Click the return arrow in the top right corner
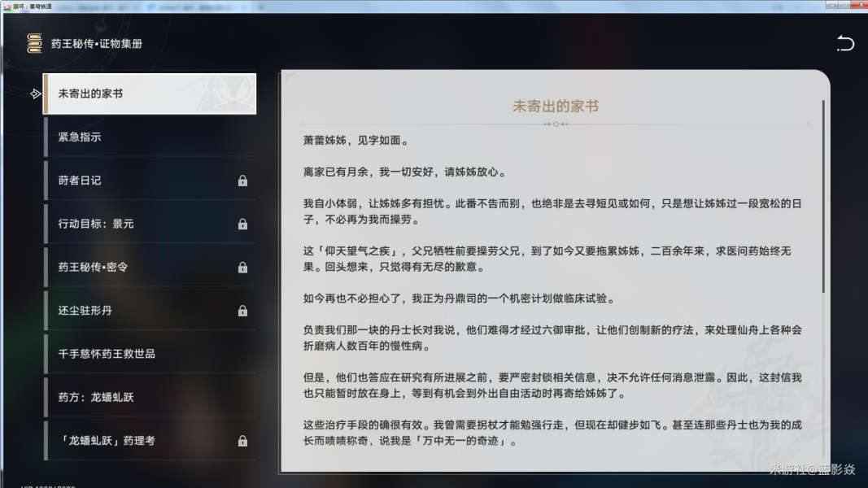The width and height of the screenshot is (868, 488). (x=845, y=43)
